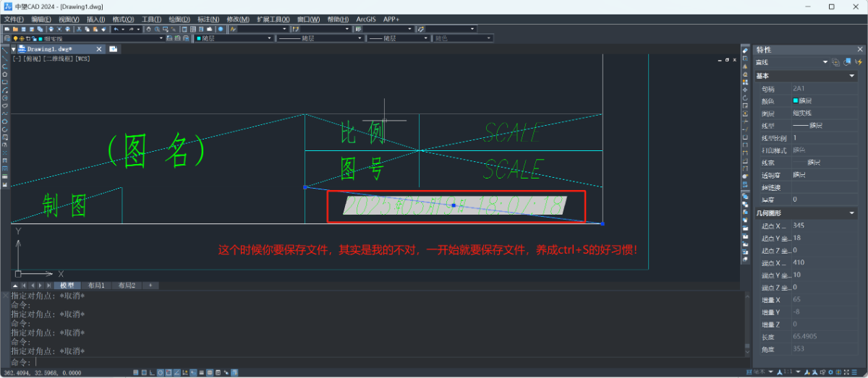Viewport: 868px width, 378px height.
Task: Collapse the 基本 section in properties
Action: (852, 76)
